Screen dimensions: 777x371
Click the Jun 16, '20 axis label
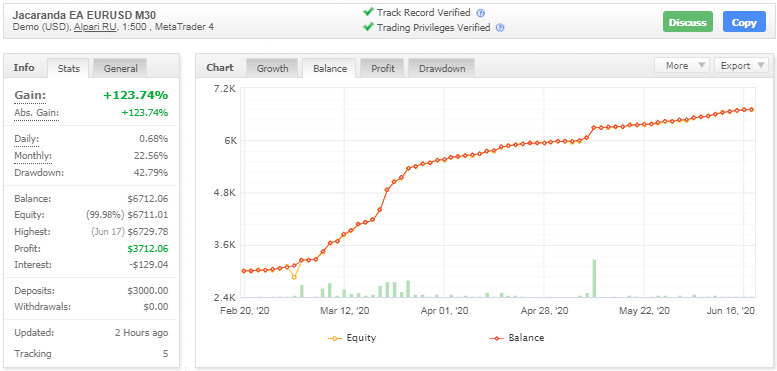coord(731,311)
